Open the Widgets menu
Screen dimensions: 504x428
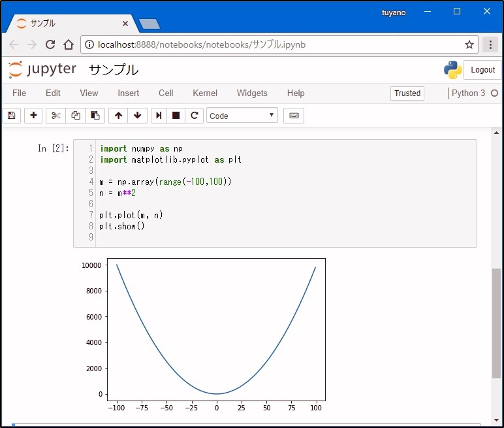point(252,93)
